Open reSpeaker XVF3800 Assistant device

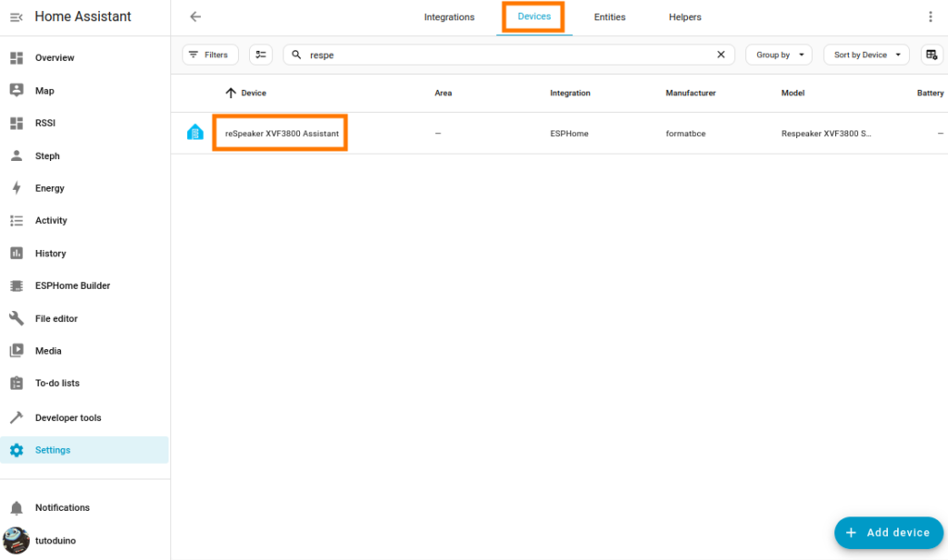(281, 133)
